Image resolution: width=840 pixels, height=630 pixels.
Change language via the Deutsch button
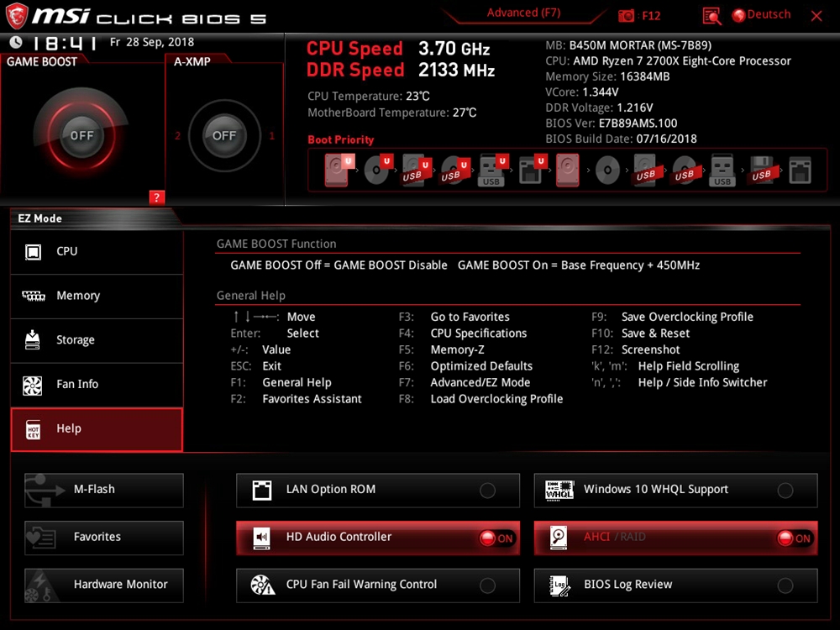761,14
